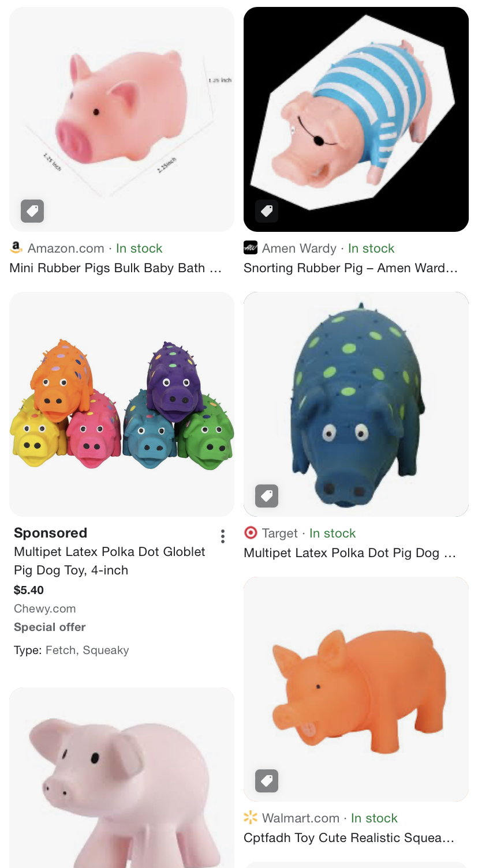Click the tag icon on the blue polka dot pig image
478x868 pixels.
(267, 496)
